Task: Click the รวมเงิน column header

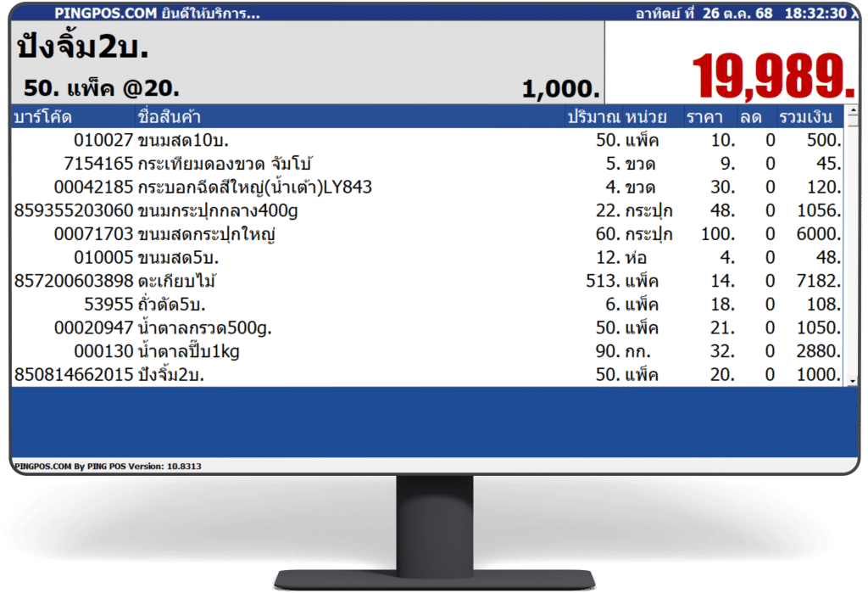Action: 805,117
